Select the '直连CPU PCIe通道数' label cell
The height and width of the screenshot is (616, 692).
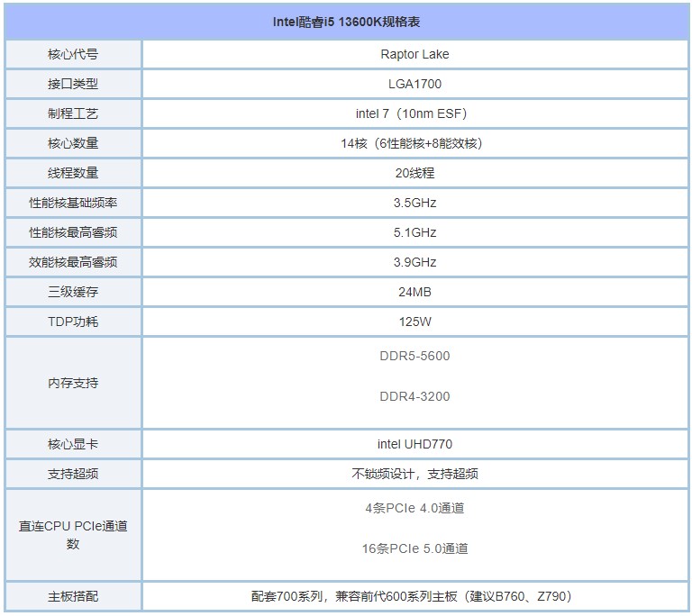[73, 535]
